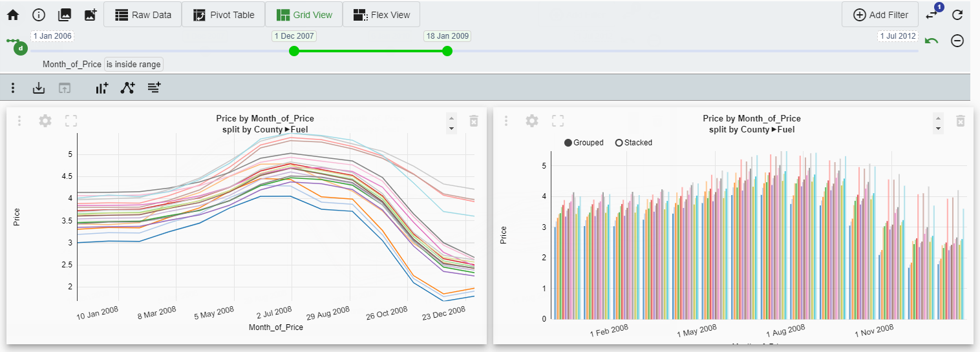980x352 pixels.
Task: Select the Stacked radio option
Action: point(634,143)
